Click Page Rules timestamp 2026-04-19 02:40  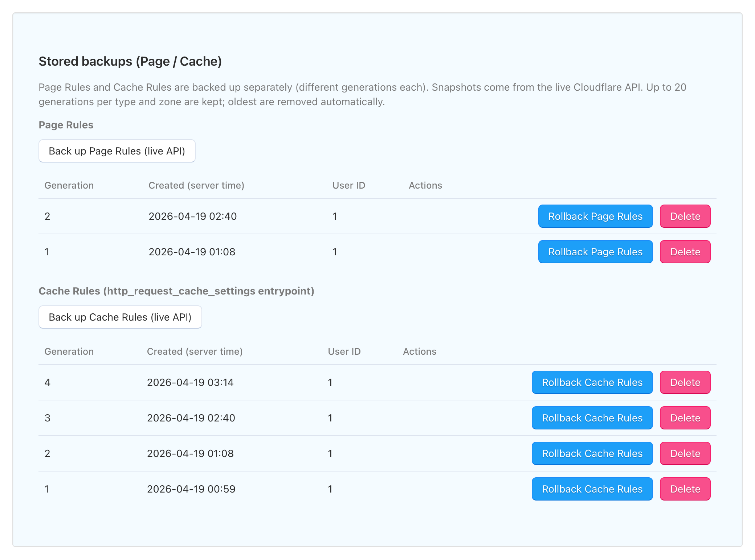(x=193, y=216)
